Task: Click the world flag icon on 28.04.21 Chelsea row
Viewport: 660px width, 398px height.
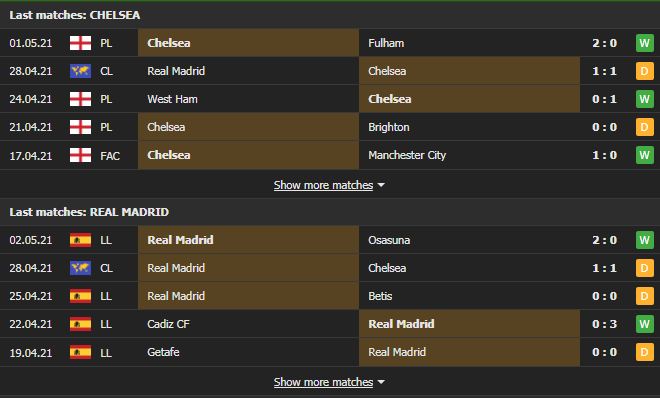Action: [x=80, y=71]
